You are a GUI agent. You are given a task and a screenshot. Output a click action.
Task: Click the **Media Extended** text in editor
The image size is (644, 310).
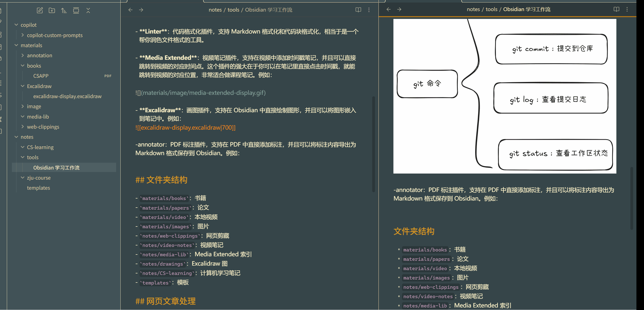coord(168,58)
